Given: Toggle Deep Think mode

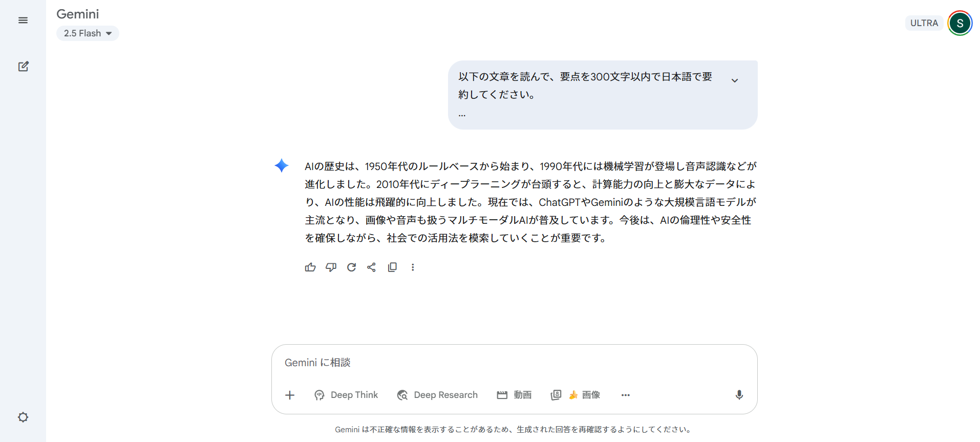Looking at the screenshot, I should (x=346, y=394).
